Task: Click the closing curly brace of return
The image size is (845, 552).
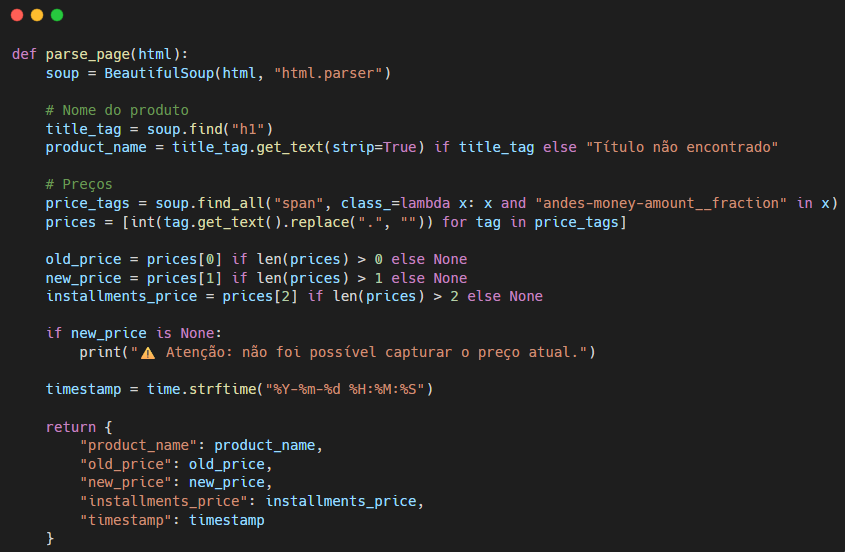Action: 50,539
